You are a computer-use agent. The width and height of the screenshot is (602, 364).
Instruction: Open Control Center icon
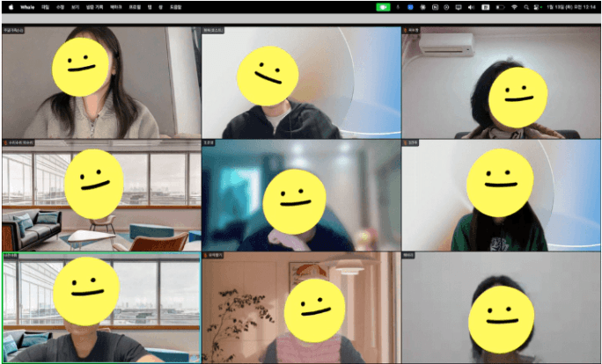pos(537,7)
